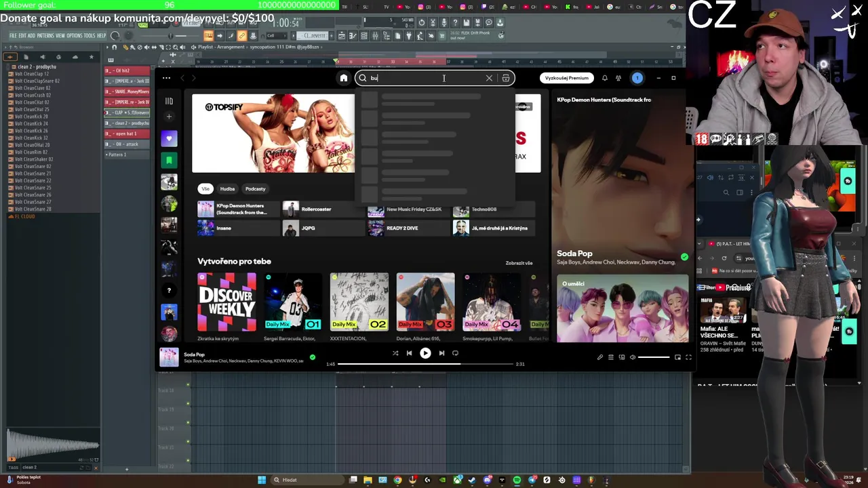Go forward with Spotify right arrow
Image resolution: width=868 pixels, height=488 pixels.
click(x=194, y=78)
